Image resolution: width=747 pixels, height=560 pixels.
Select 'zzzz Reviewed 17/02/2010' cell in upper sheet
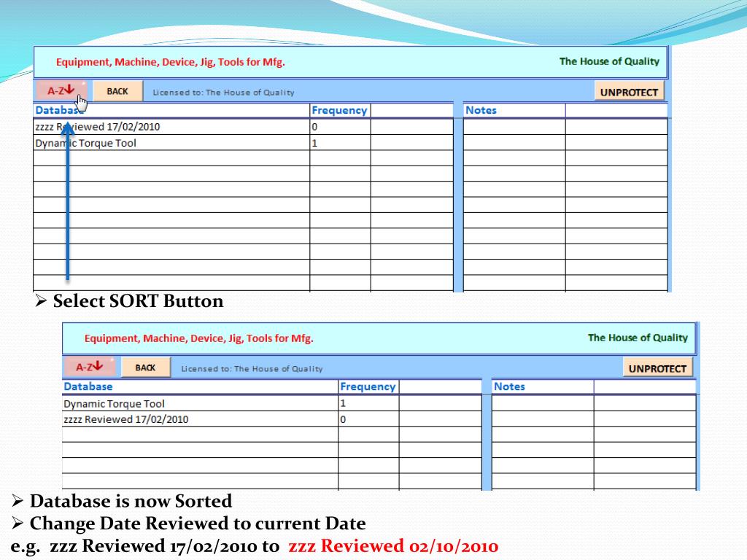(x=171, y=127)
